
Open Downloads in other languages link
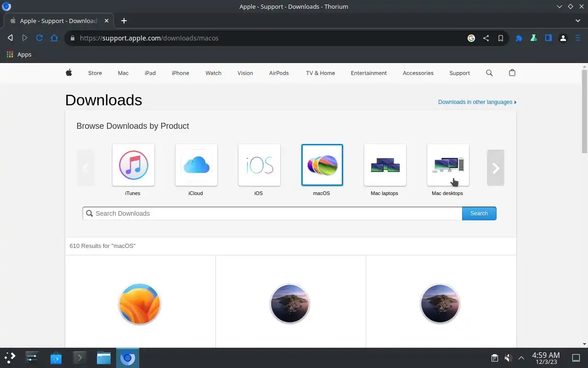477,102
